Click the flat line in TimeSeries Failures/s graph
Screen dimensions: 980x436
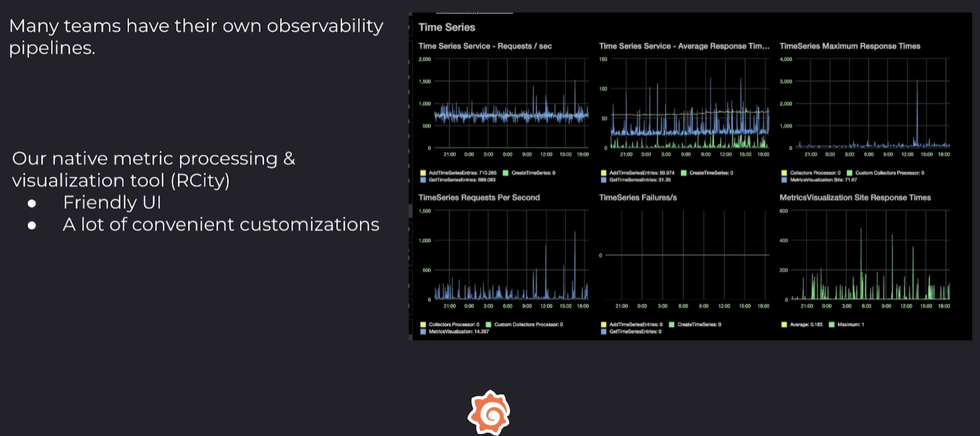687,255
